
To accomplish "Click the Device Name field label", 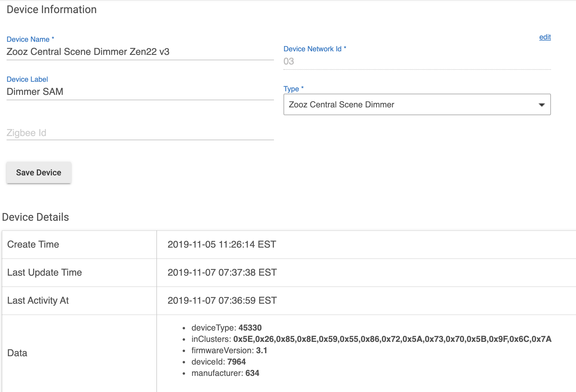I will [30, 39].
